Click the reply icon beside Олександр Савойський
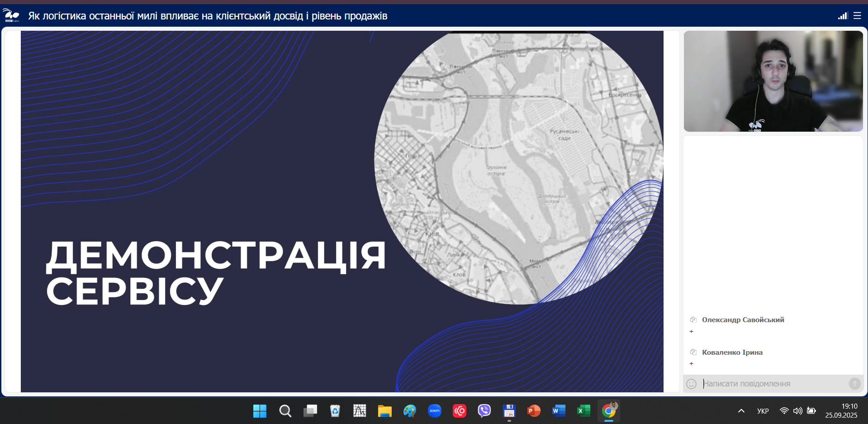The height and width of the screenshot is (424, 868). tap(693, 320)
